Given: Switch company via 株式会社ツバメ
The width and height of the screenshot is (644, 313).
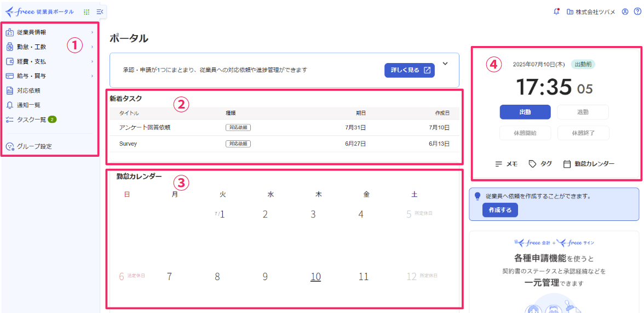Looking at the screenshot, I should [596, 12].
